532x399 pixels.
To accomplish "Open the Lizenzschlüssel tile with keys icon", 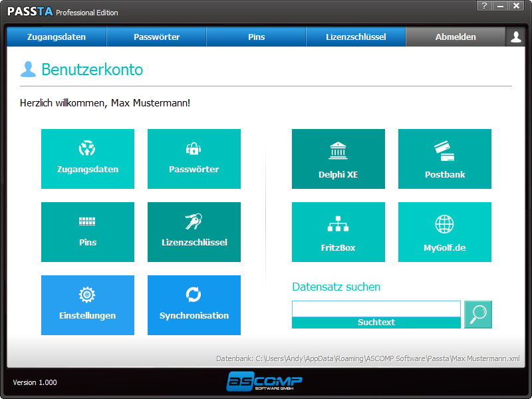I will (194, 232).
